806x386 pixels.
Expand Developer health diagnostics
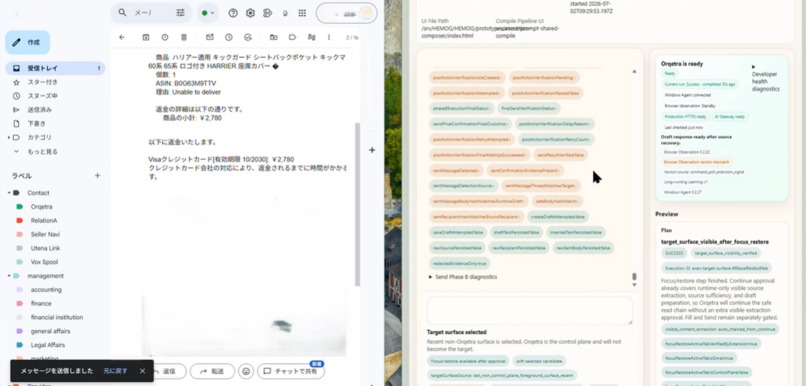click(765, 78)
